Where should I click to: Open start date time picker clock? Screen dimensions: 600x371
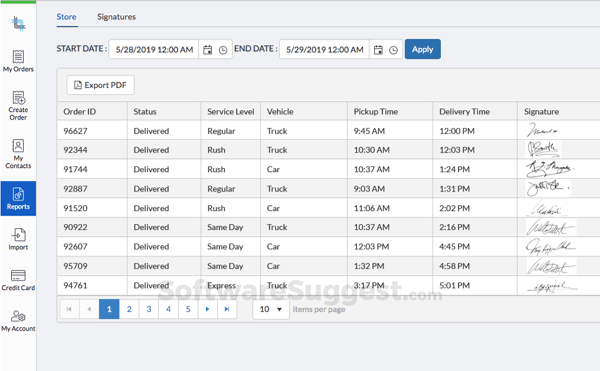point(223,50)
